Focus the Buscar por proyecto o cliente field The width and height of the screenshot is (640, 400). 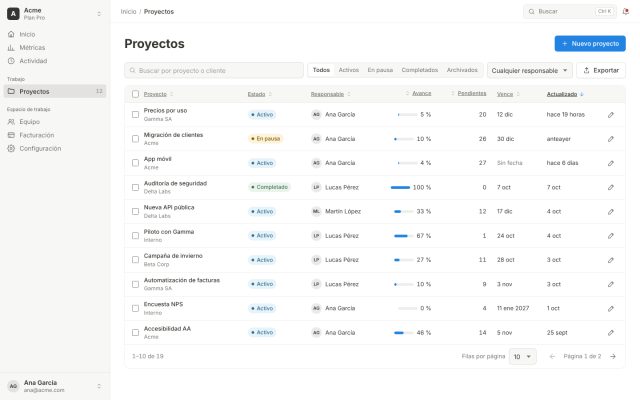(x=214, y=71)
